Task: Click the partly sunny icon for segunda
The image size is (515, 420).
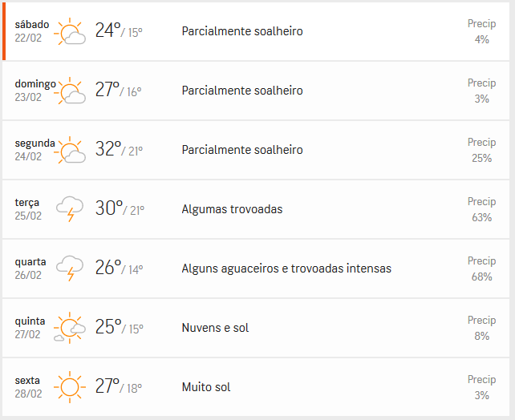Action: tap(70, 150)
